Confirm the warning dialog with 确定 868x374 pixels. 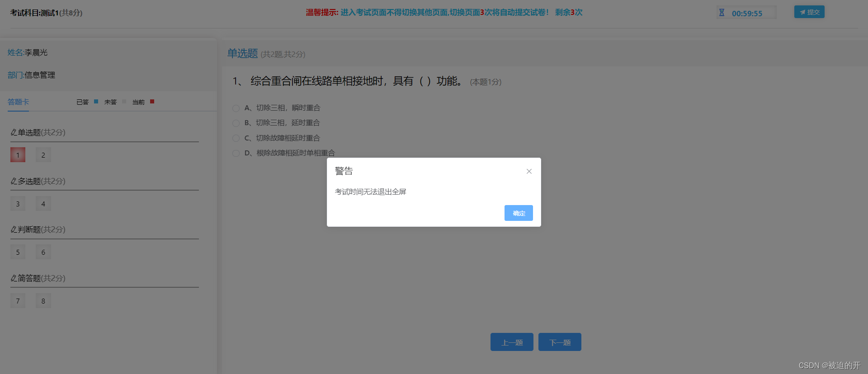point(519,213)
